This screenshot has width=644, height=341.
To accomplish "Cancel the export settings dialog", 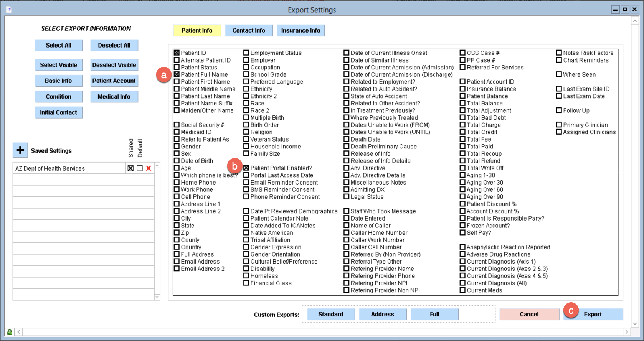I will tap(529, 314).
